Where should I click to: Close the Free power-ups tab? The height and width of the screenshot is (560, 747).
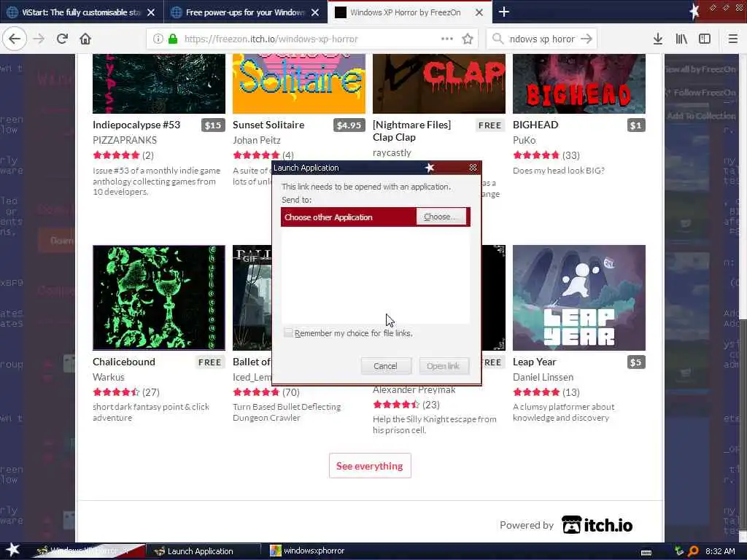315,12
